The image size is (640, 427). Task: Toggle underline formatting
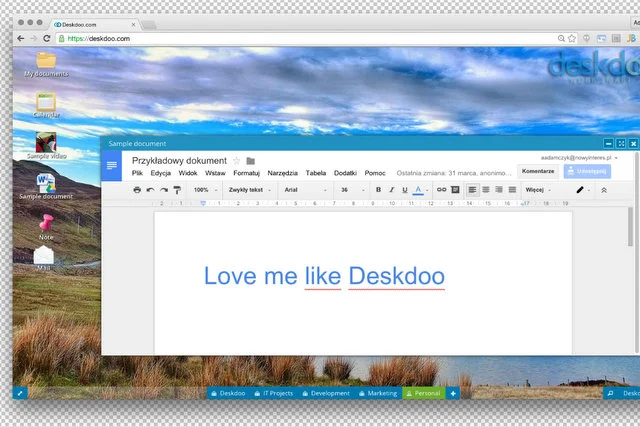404,190
